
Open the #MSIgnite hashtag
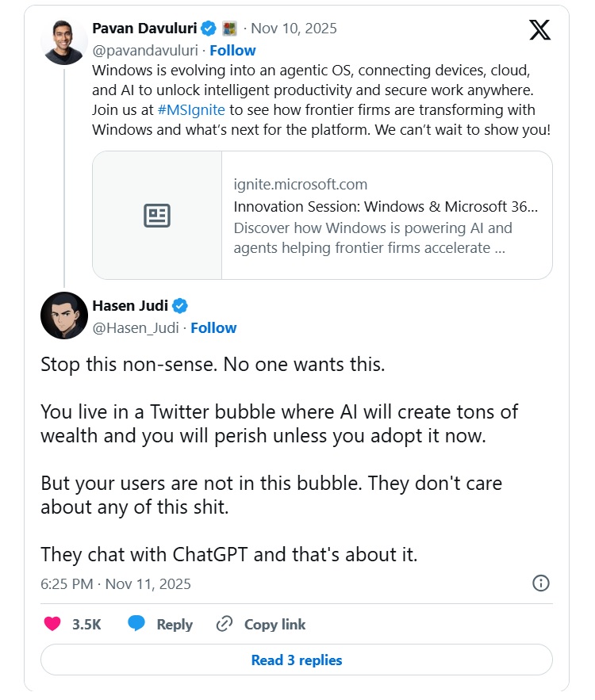click(191, 109)
